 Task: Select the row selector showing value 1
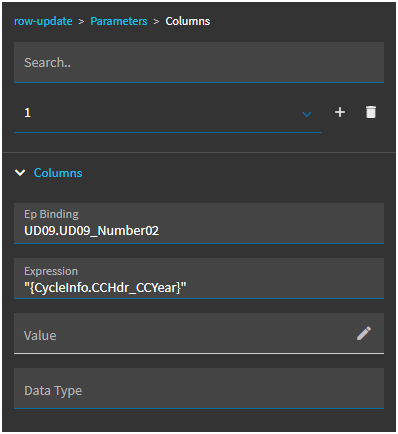(168, 112)
